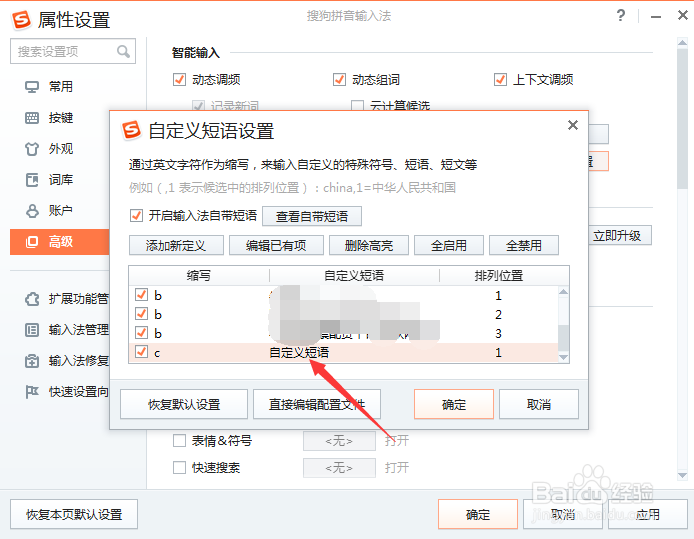Select the 高级 icon in sidebar
This screenshot has height=539, width=694.
(x=32, y=242)
